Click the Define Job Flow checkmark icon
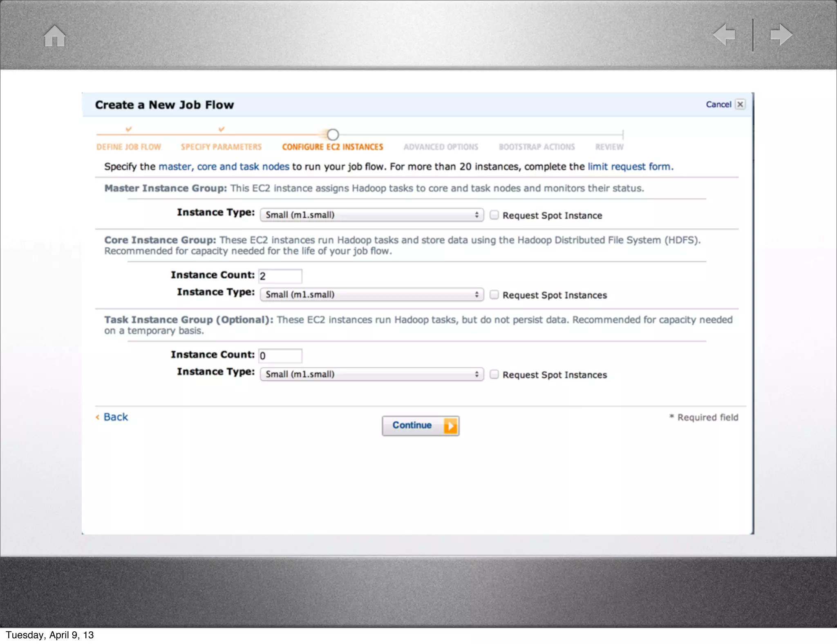This screenshot has height=644, width=837. 129,130
